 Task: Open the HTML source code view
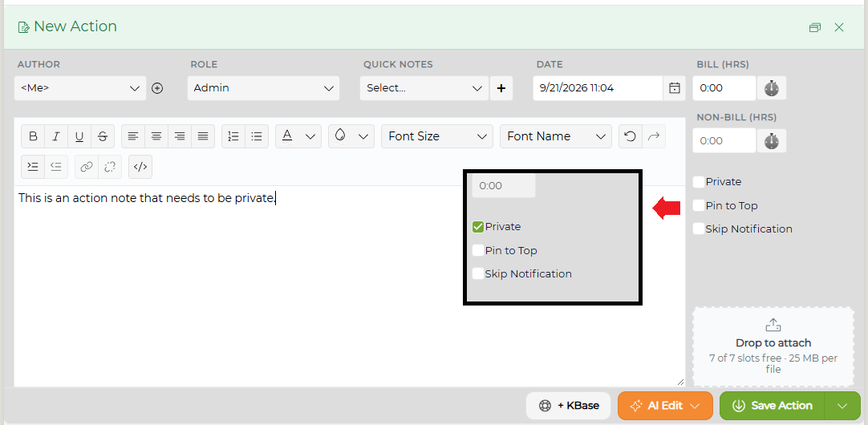click(140, 167)
